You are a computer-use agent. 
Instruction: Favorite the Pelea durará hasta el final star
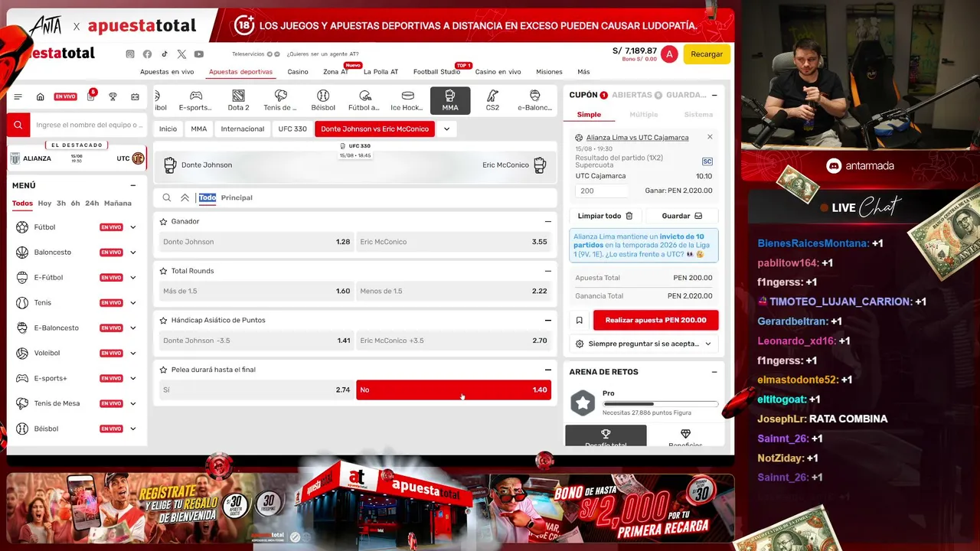point(163,370)
